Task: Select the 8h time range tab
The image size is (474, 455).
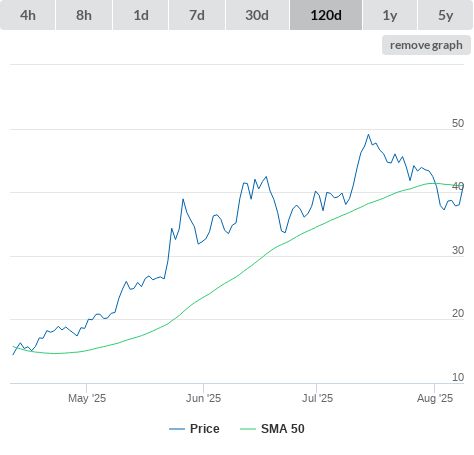Action: (x=84, y=15)
